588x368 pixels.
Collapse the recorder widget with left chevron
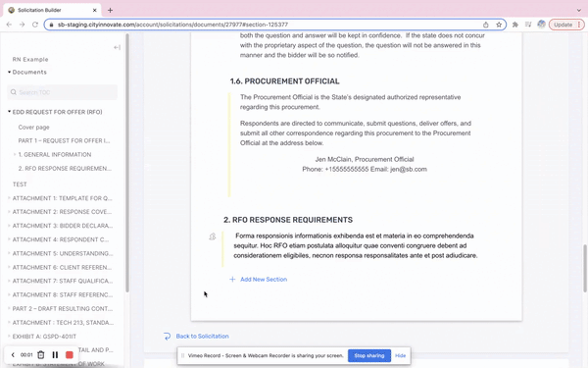coord(13,355)
